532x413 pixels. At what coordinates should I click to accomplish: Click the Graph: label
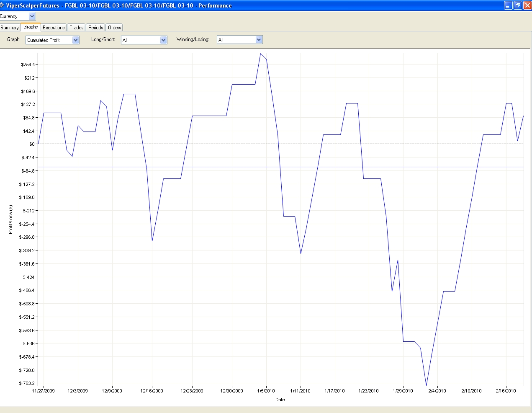pos(14,39)
